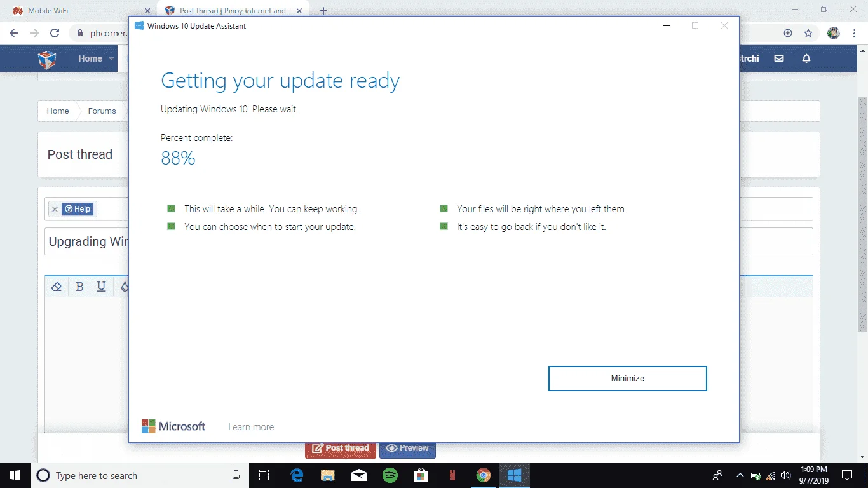Open forum alerts bell icon

pos(806,58)
